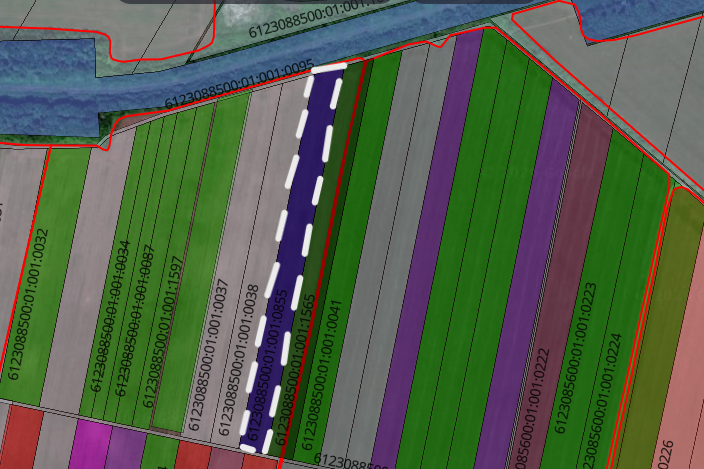The image size is (704, 469).
Task: Click parcel label 6123088500:01:001:0034
Action: (110, 316)
